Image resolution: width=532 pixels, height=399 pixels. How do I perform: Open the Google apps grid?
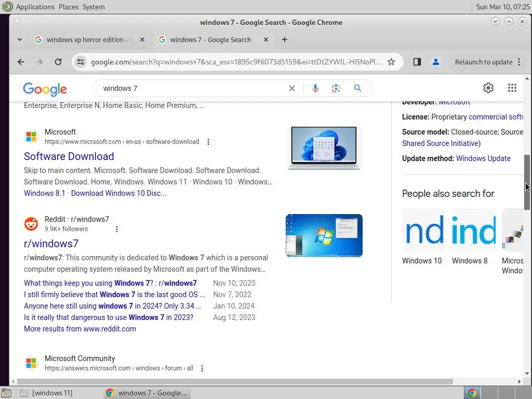click(x=512, y=88)
